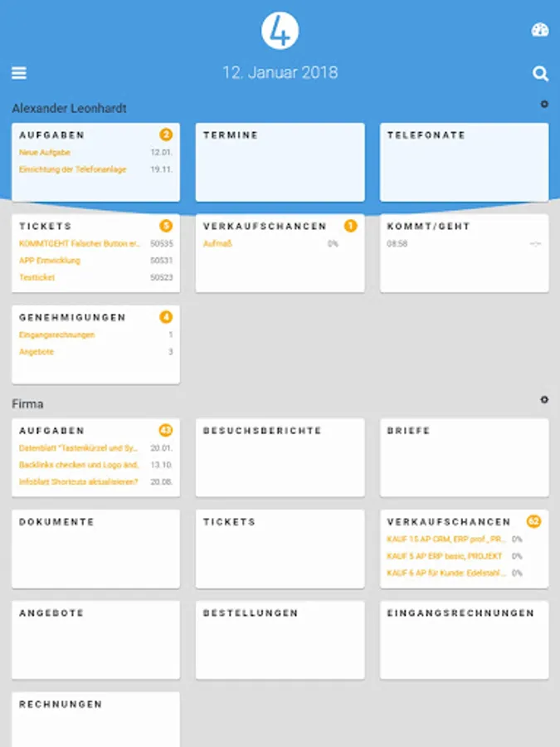
Task: Open task 'Datenblatt Tastenkürzel und Sy...'
Action: point(79,448)
